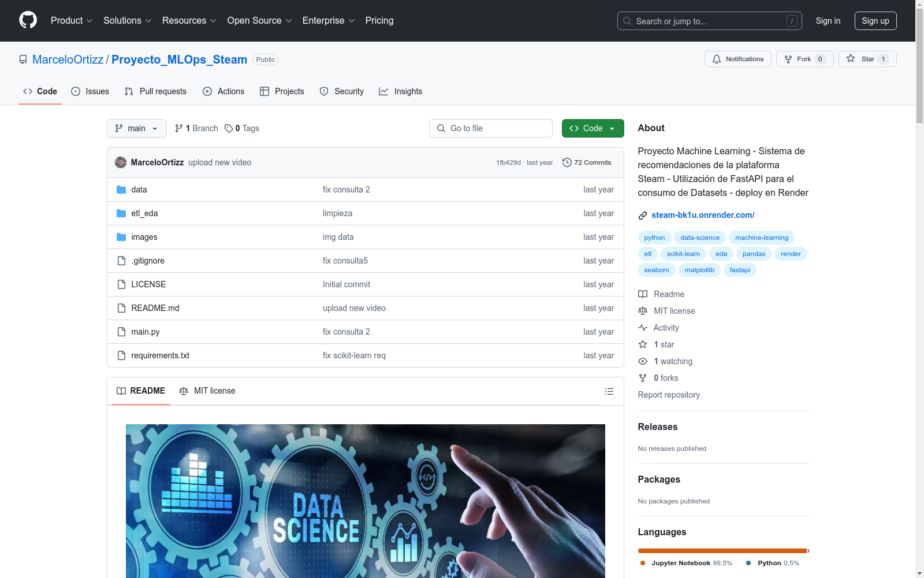Viewport: 924px width, 578px height.
Task: Click the scale icon beside MIT license in About
Action: coord(643,311)
